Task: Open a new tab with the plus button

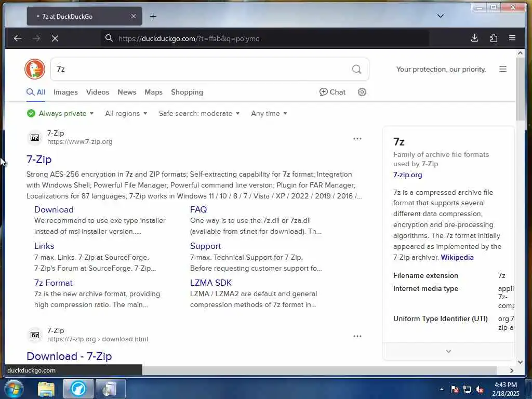Action: click(x=153, y=16)
